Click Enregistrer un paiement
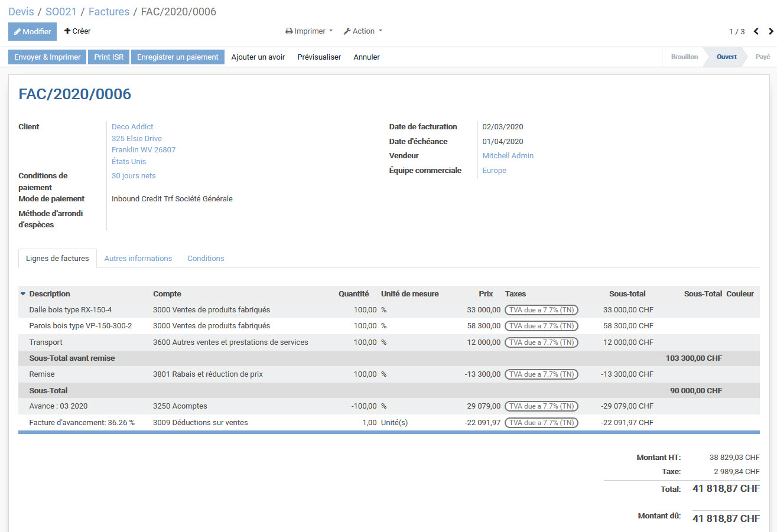The image size is (777, 532). pos(177,57)
